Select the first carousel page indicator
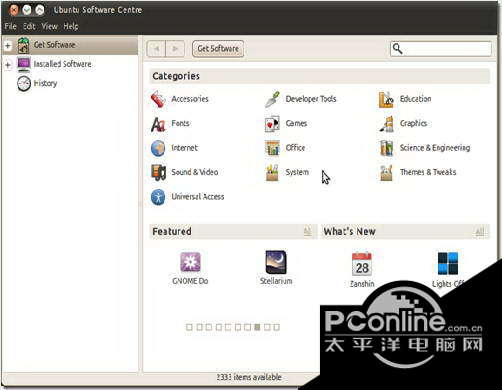 [189, 327]
